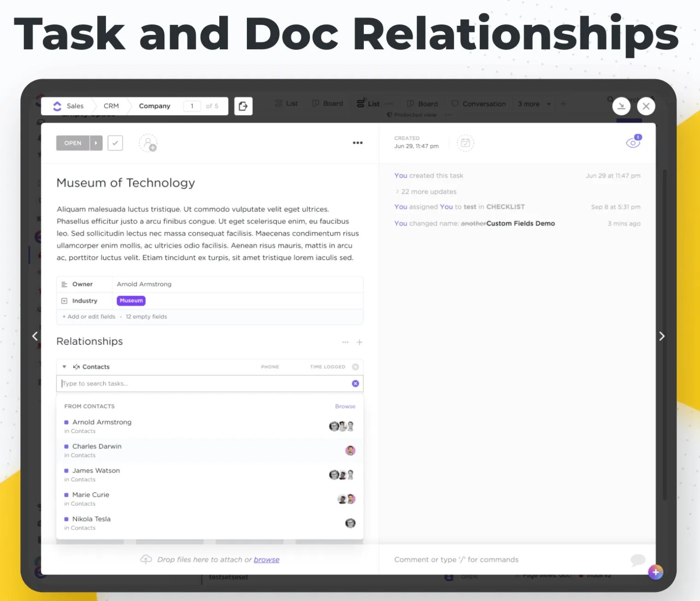Click the move task icon beside breadcrumb

[x=243, y=106]
